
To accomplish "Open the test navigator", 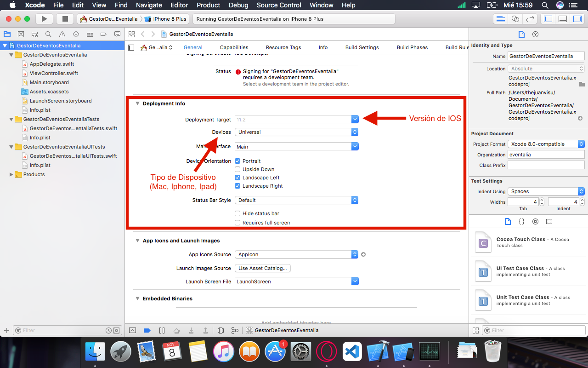I will point(76,34).
